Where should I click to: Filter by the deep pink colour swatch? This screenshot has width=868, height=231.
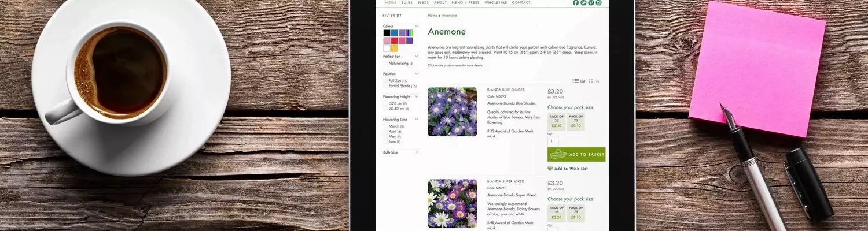[402, 40]
